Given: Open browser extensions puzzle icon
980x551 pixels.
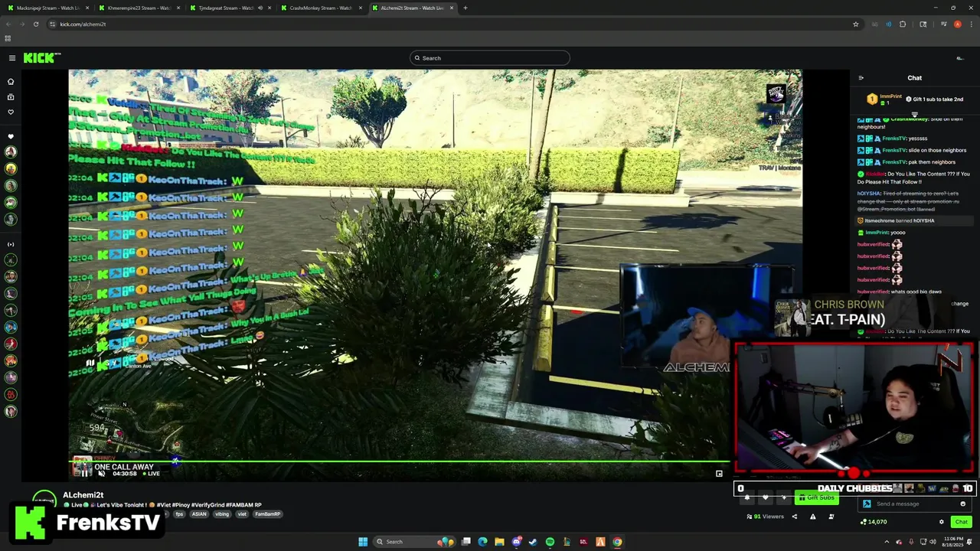Looking at the screenshot, I should tap(903, 24).
